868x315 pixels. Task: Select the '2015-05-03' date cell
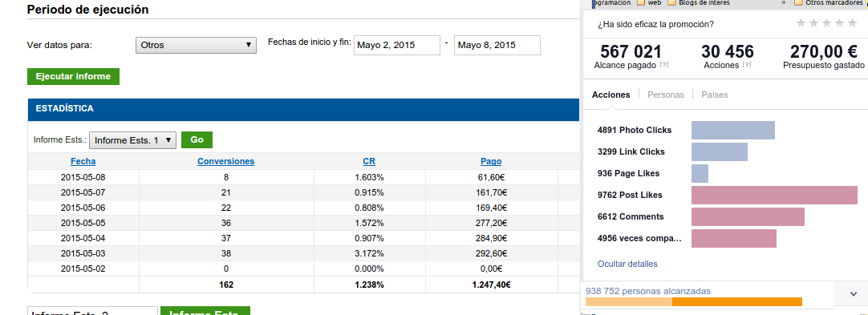83,253
